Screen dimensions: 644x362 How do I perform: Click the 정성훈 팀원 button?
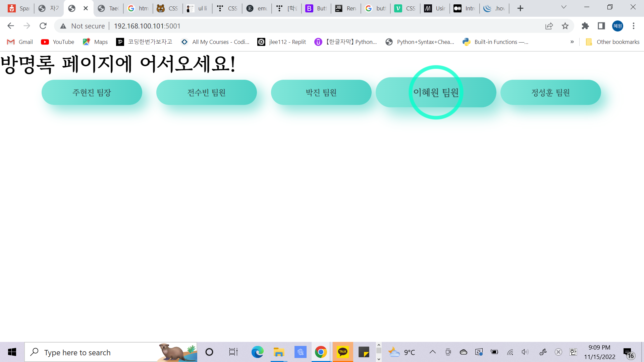(550, 93)
